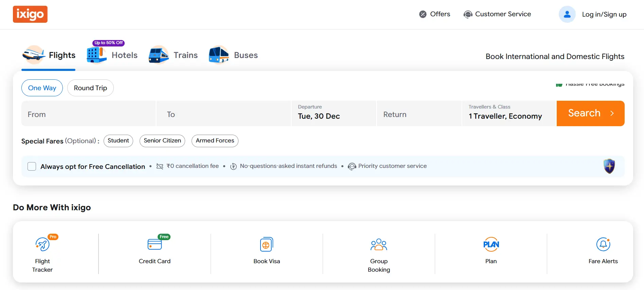Click the Credit Card icon
644x290 pixels.
(x=155, y=244)
